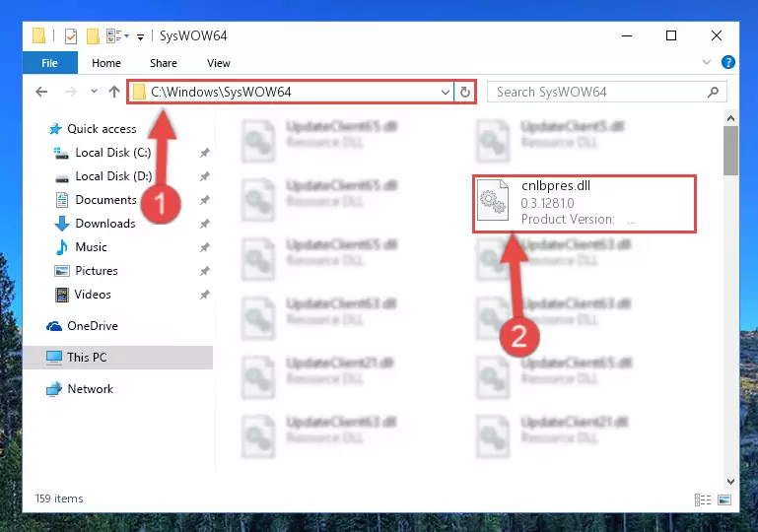Click the system folder icon in title bar
758x532 pixels.
(x=38, y=36)
